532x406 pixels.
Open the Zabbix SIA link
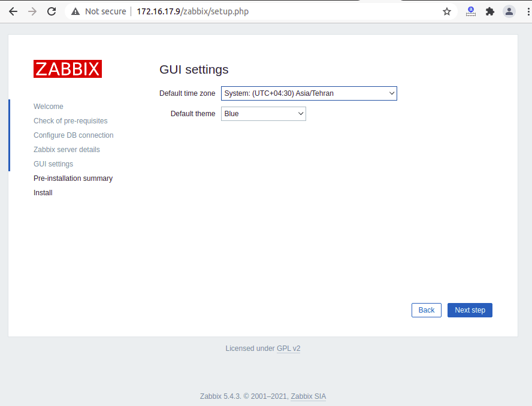308,396
